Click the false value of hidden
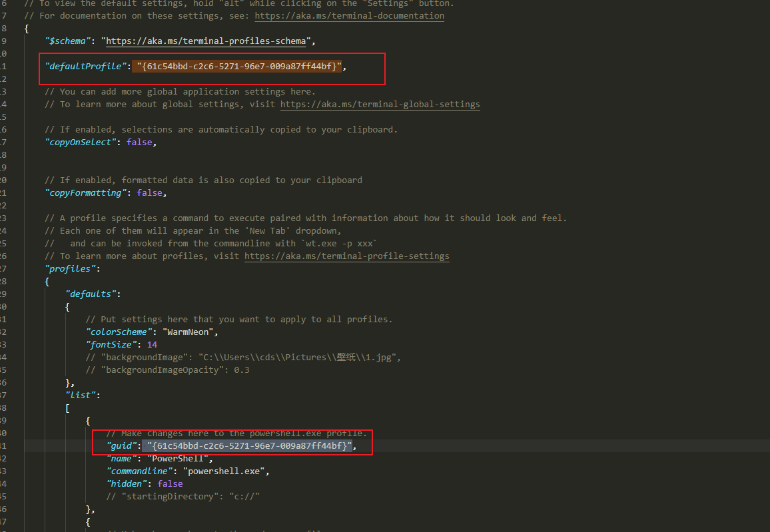Image resolution: width=770 pixels, height=532 pixels. pyautogui.click(x=170, y=484)
